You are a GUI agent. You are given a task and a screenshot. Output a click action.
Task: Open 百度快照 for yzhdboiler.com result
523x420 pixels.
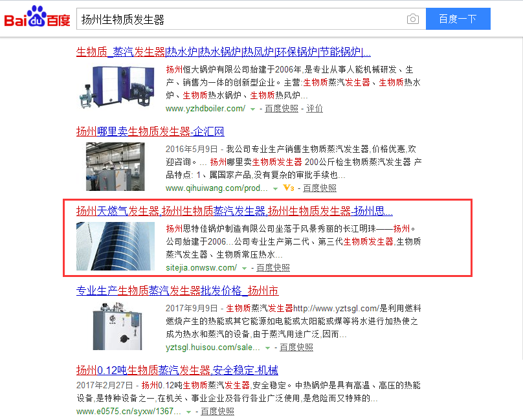click(x=282, y=109)
